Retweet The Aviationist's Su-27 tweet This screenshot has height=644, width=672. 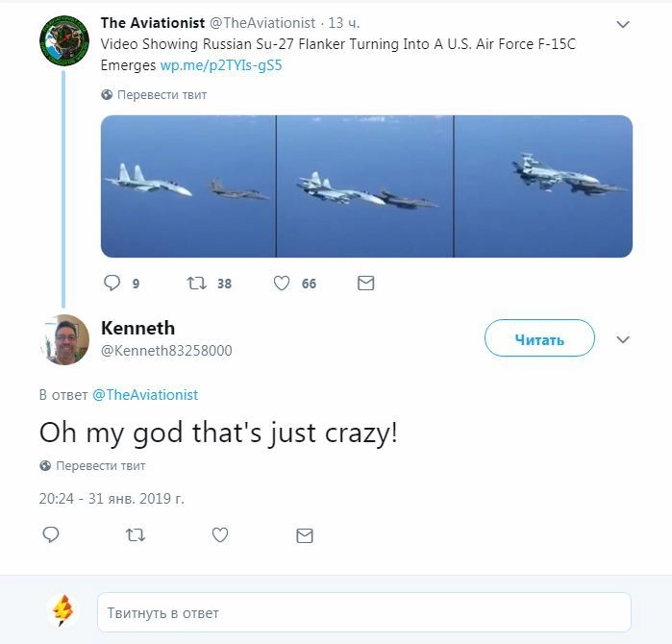click(196, 284)
